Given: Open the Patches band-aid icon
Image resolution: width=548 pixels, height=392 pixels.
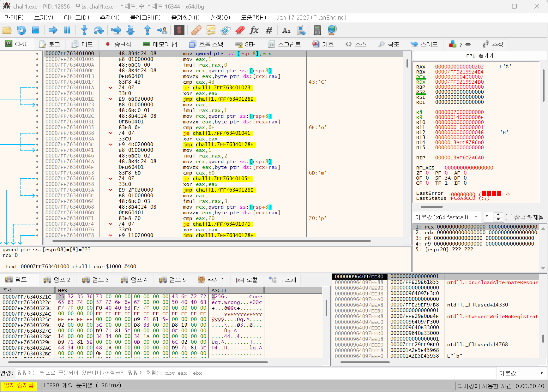Looking at the screenshot, I should pyautogui.click(x=196, y=30).
